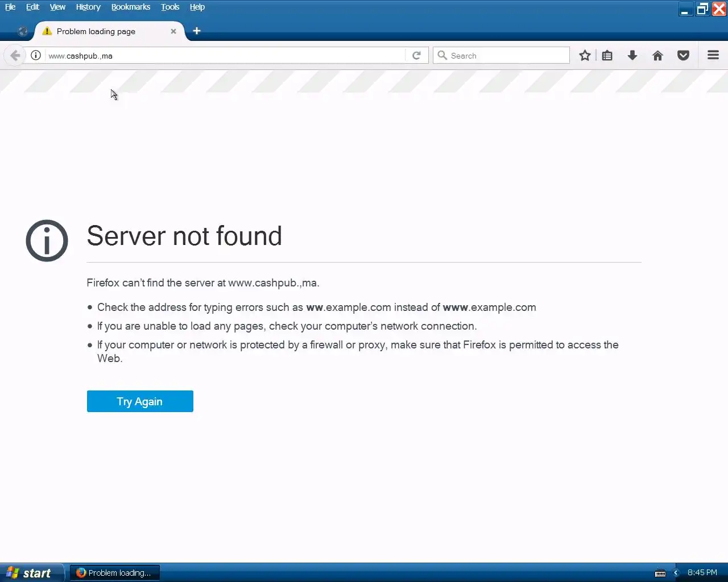Click the large info icon on error page

pos(47,240)
